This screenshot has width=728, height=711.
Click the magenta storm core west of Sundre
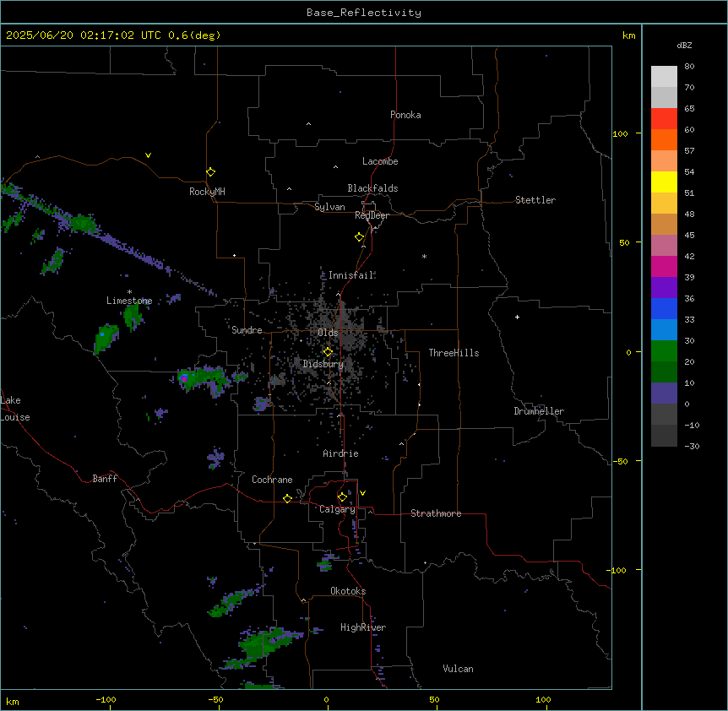coord(184,378)
